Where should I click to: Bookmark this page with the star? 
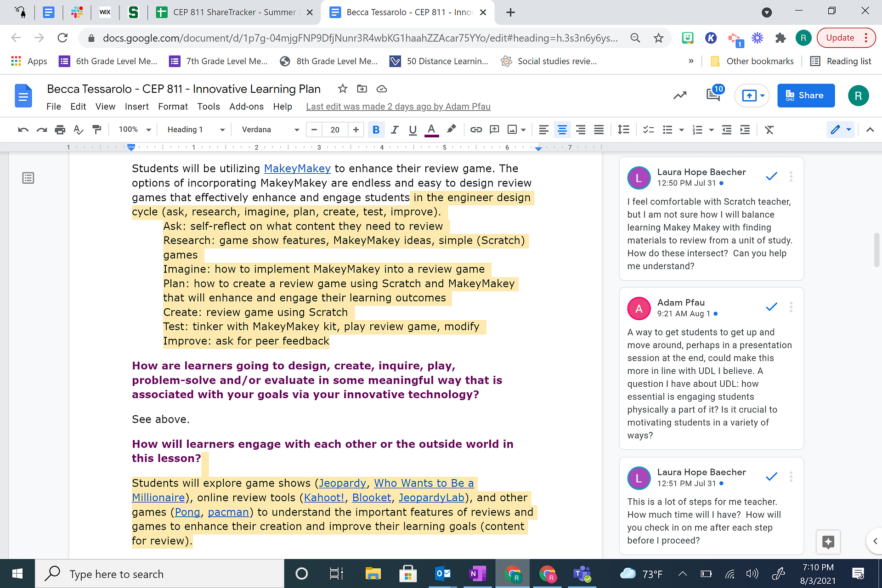pos(658,38)
